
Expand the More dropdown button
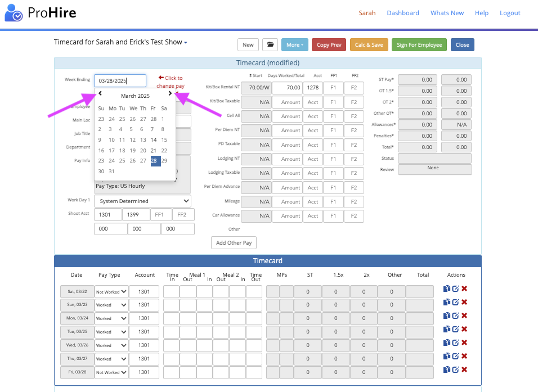click(295, 44)
